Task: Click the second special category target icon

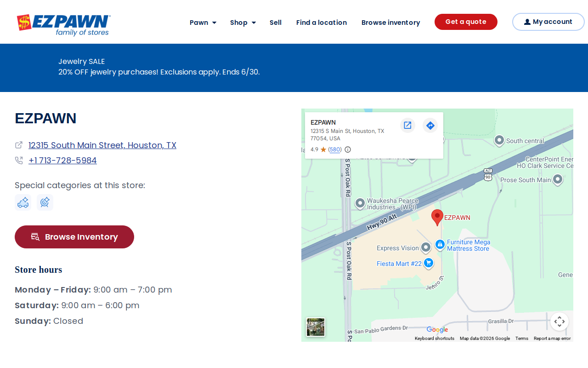Action: click(45, 202)
